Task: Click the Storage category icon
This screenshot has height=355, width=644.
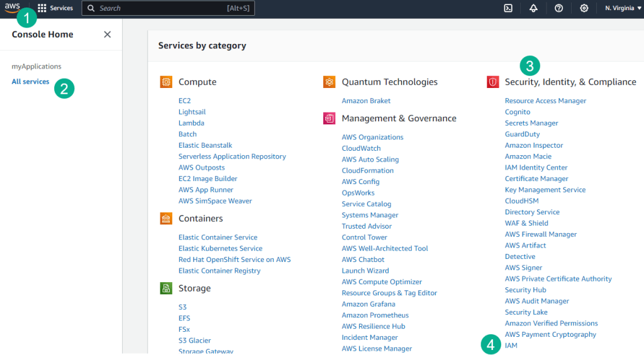Action: tap(166, 288)
